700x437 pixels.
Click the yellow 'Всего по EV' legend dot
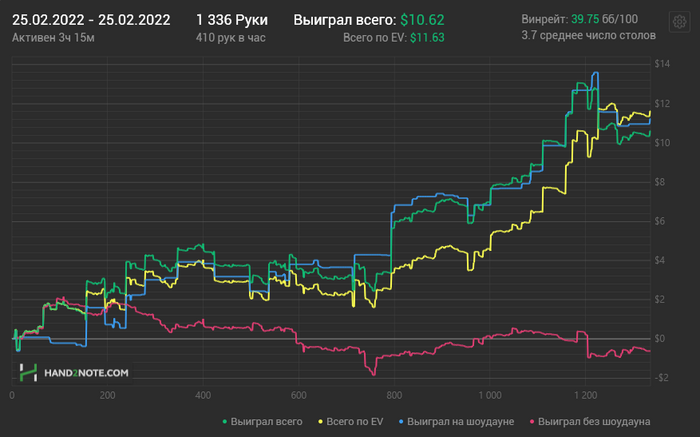[x=320, y=421]
